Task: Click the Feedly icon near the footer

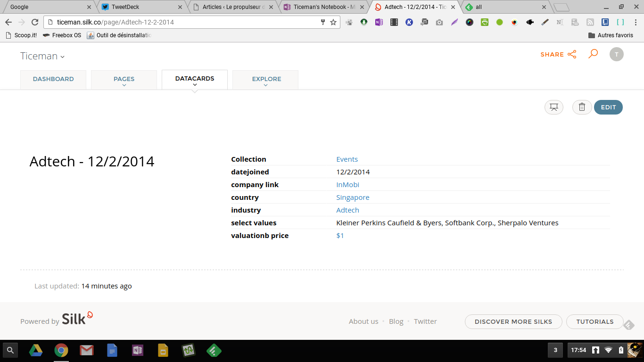Action: (629, 325)
